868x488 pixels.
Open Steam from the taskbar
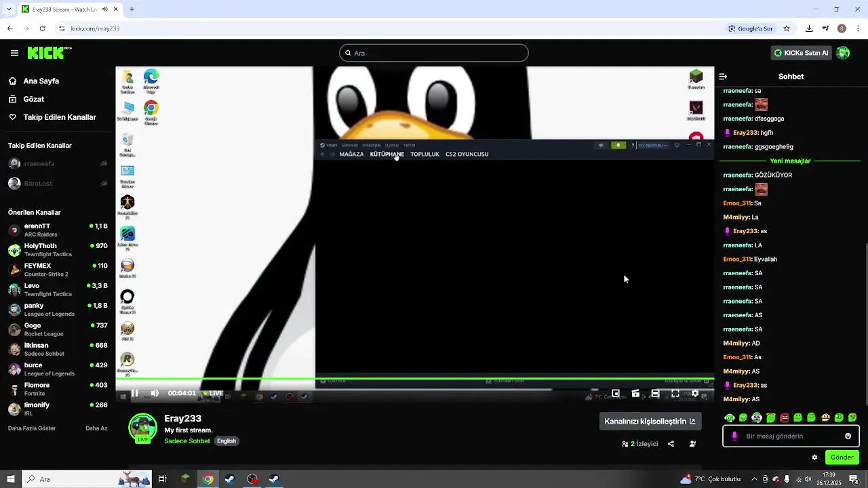tap(230, 479)
